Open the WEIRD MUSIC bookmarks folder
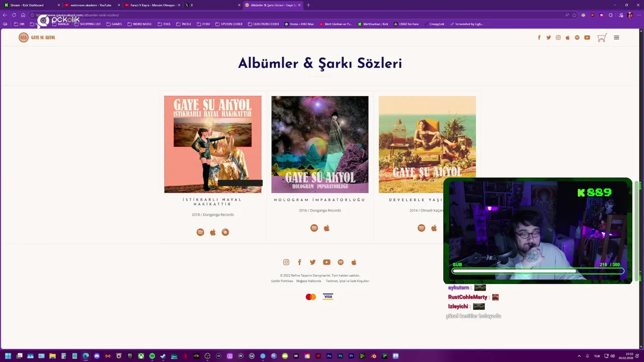644x362 pixels. (x=139, y=24)
